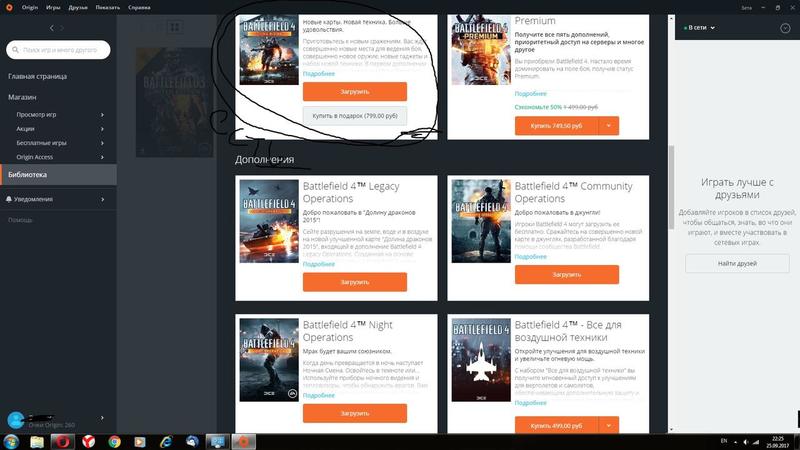Expand the user profile arrow at sidebar bottom

(x=102, y=418)
